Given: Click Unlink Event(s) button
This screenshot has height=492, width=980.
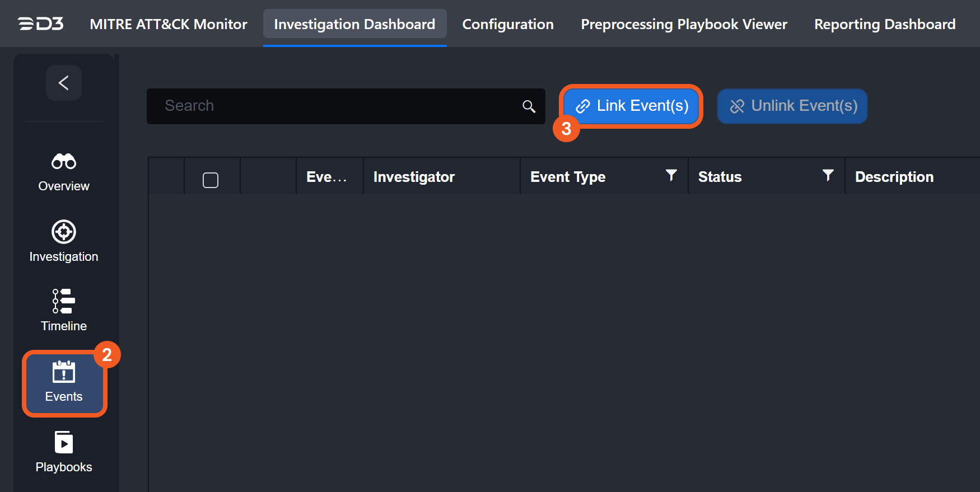Looking at the screenshot, I should click(792, 106).
